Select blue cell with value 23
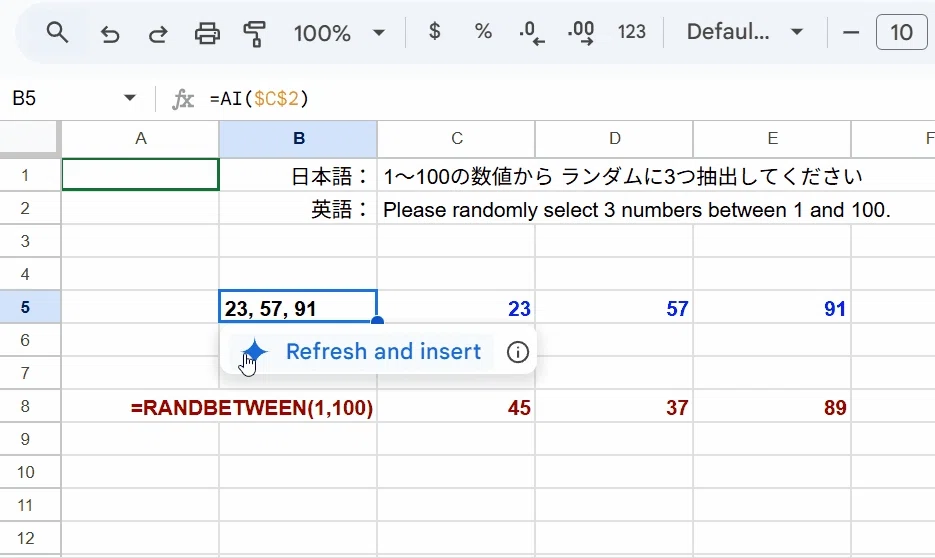 (x=456, y=308)
